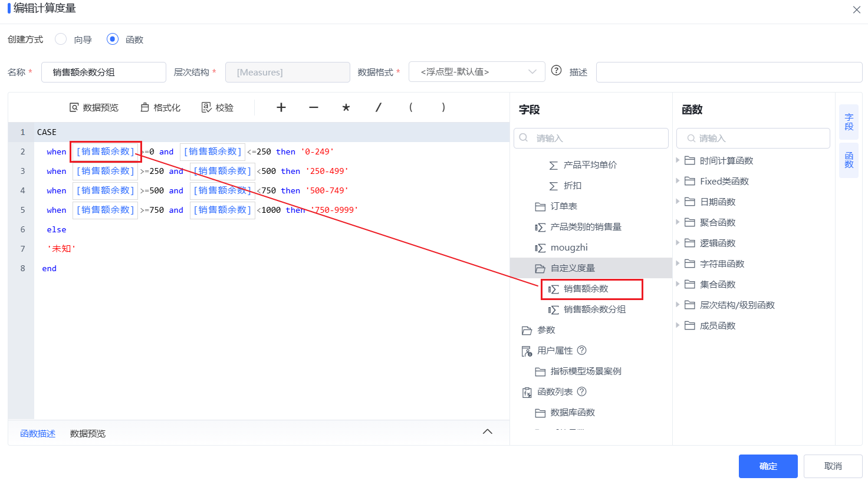The width and height of the screenshot is (868, 484).
Task: Open the 订单表 folder
Action: (x=564, y=206)
